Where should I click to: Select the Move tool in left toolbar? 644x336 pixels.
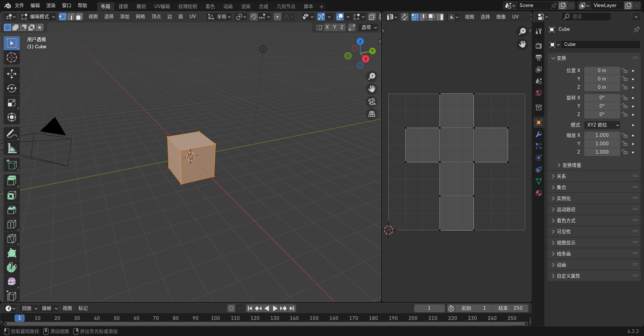(x=12, y=74)
